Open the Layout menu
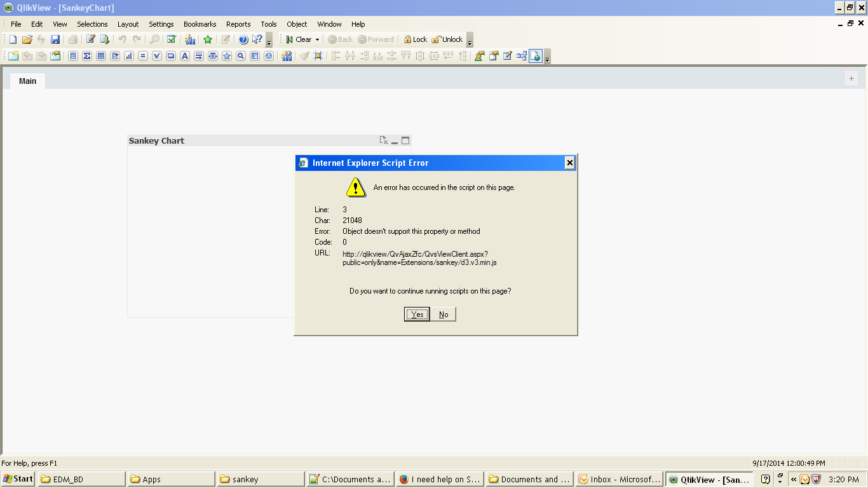 (x=128, y=24)
